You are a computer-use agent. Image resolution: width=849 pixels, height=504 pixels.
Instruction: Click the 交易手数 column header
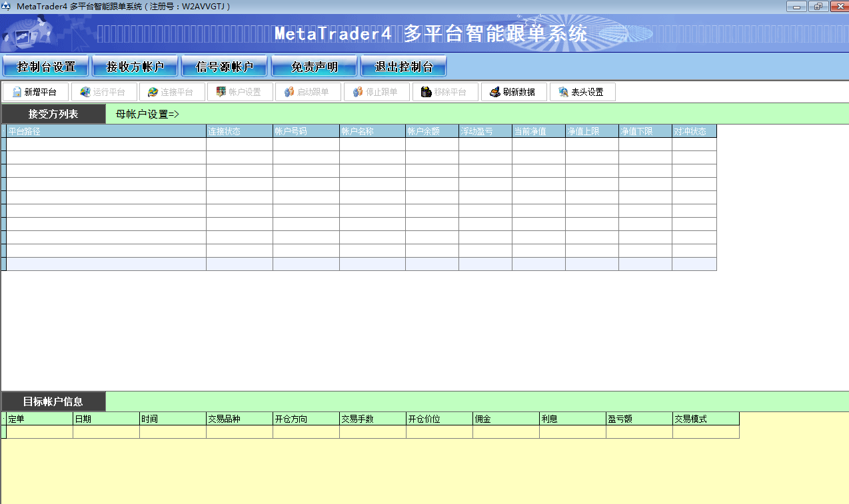pyautogui.click(x=373, y=419)
